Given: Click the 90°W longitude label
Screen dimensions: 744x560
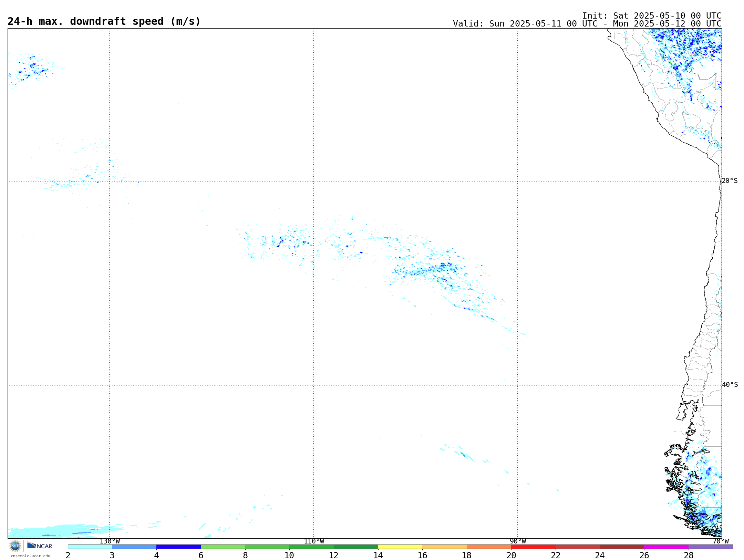Looking at the screenshot, I should pos(518,541).
